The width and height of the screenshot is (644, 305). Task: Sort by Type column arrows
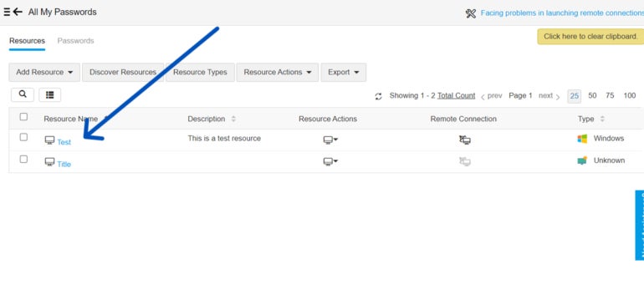click(x=602, y=119)
